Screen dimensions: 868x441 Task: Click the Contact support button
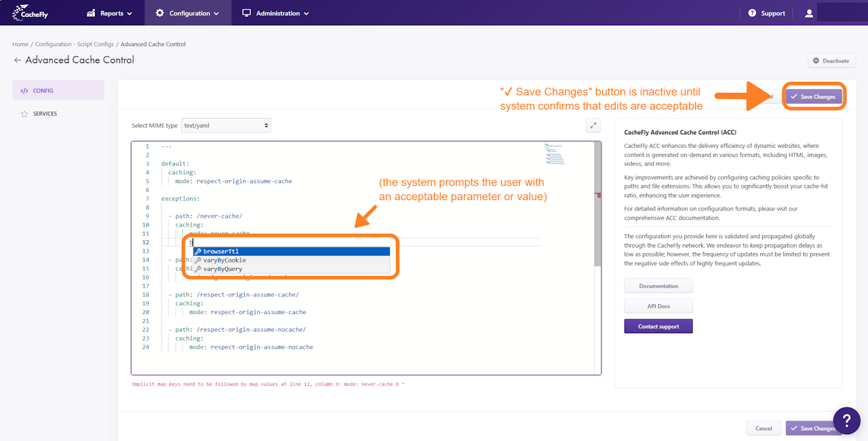click(658, 326)
